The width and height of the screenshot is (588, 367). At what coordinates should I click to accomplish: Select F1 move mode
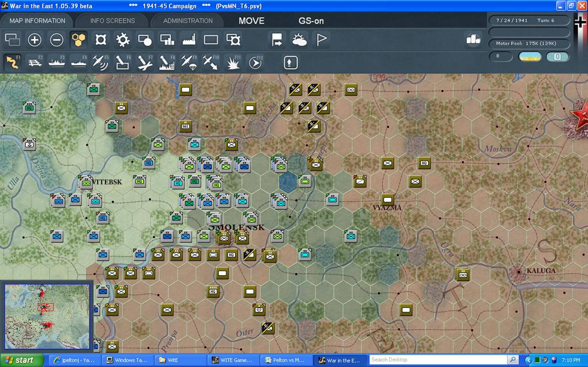[12, 62]
